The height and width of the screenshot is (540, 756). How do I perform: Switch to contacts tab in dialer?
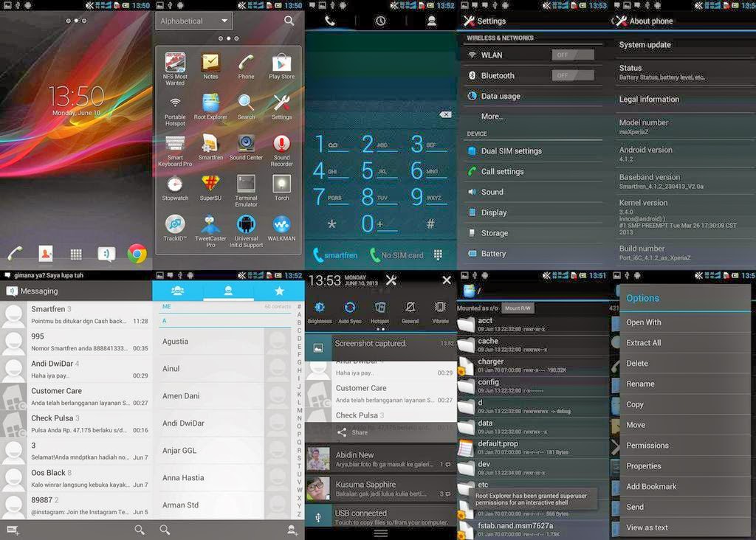(432, 21)
